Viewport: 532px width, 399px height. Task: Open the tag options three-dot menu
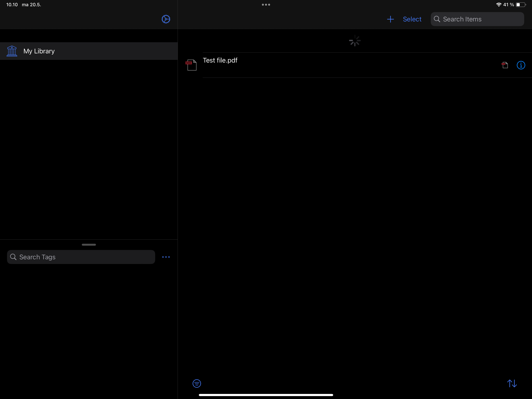click(x=166, y=257)
